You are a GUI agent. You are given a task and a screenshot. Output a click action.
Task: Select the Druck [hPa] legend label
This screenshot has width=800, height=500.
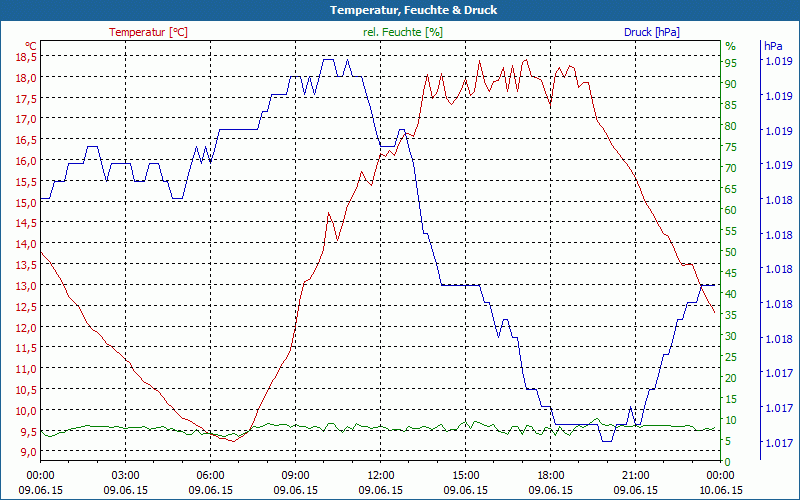pos(651,32)
